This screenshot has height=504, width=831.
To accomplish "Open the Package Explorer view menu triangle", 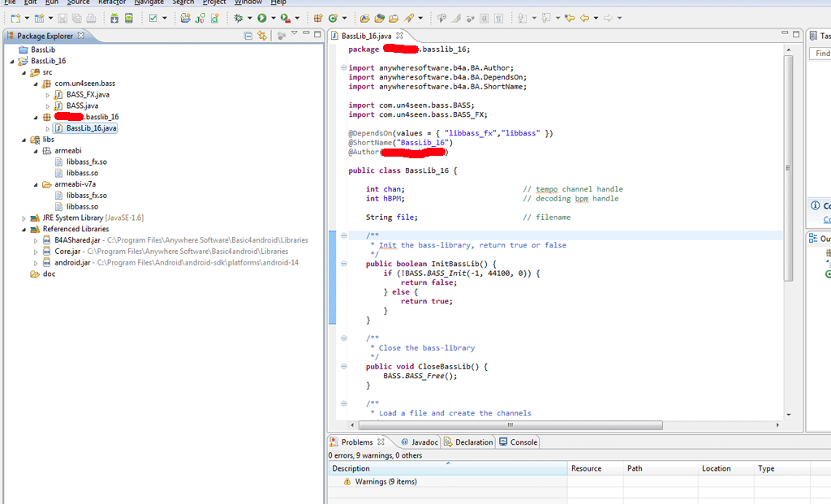I will (294, 34).
